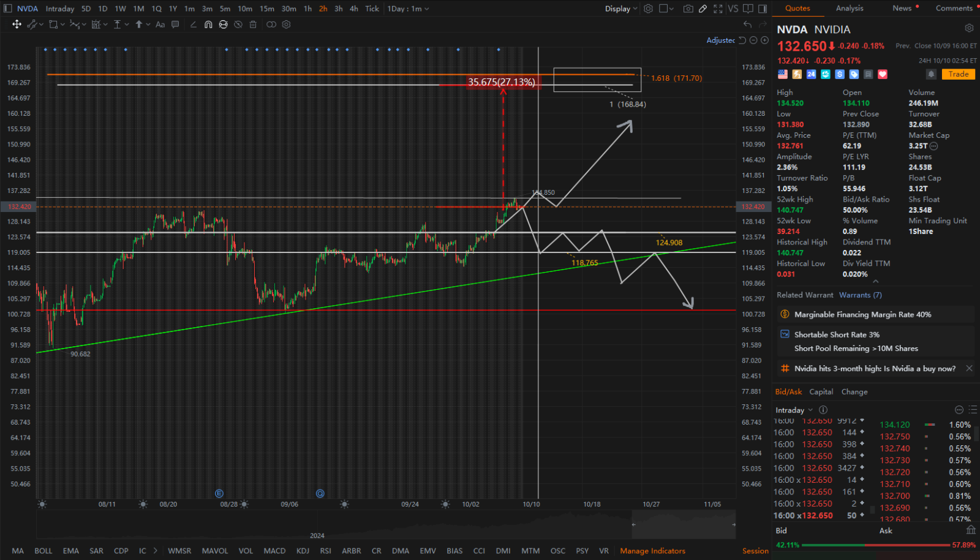The width and height of the screenshot is (980, 560).
Task: Toggle the linked circles drawing sync icon
Action: (271, 25)
